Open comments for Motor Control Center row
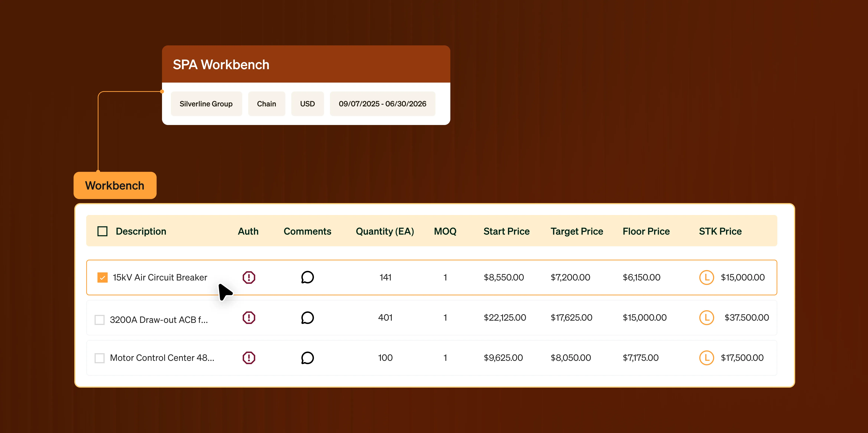The image size is (868, 433). [307, 357]
